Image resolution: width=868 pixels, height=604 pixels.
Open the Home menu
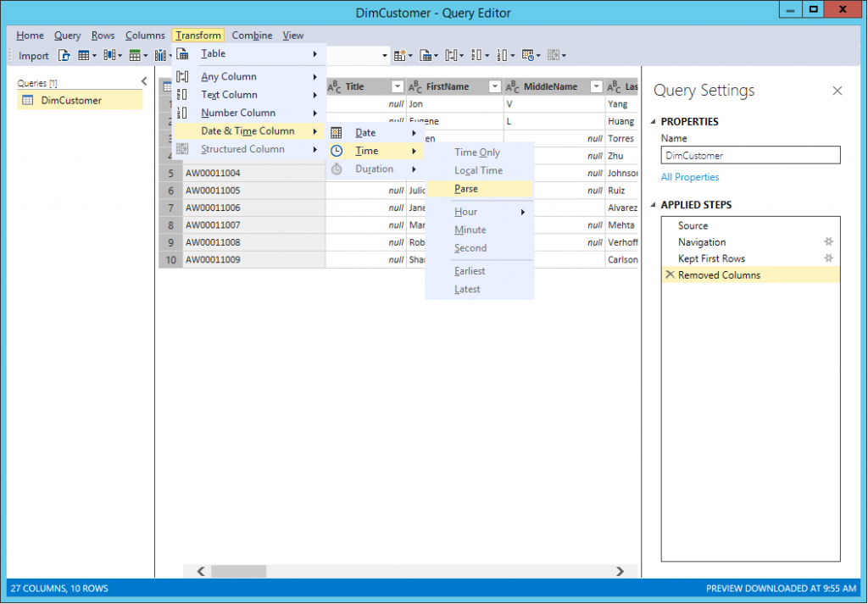(x=30, y=36)
